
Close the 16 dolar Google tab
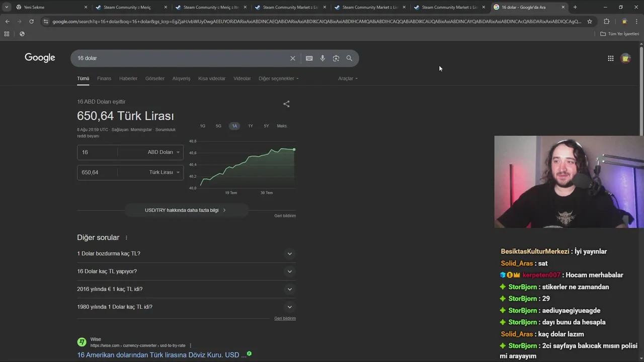coord(563,8)
